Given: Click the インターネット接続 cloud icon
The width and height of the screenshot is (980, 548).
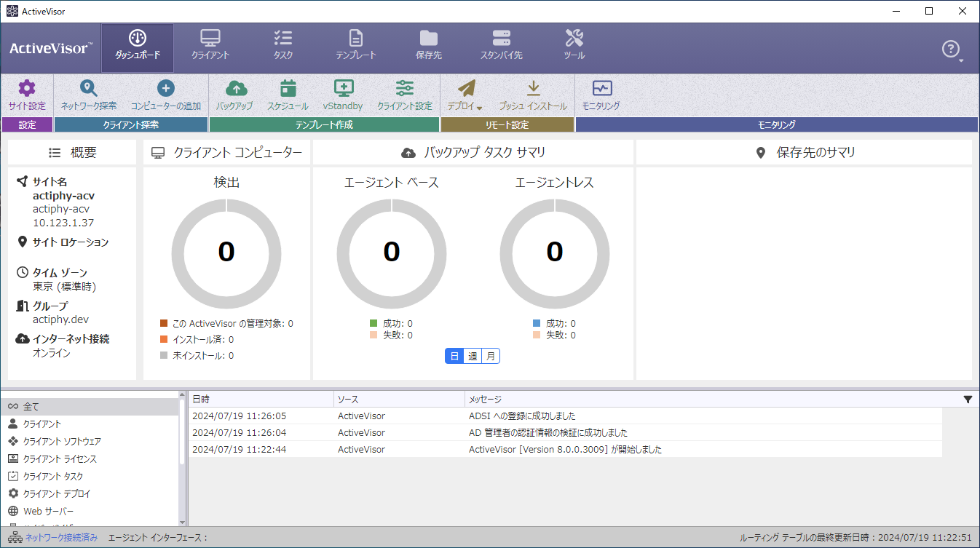Looking at the screenshot, I should [x=22, y=338].
